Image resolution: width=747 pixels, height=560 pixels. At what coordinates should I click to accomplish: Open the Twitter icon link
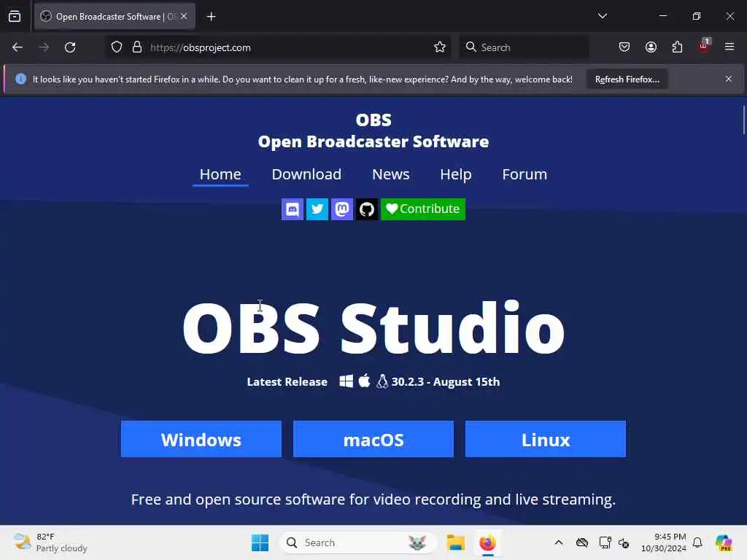tap(317, 209)
